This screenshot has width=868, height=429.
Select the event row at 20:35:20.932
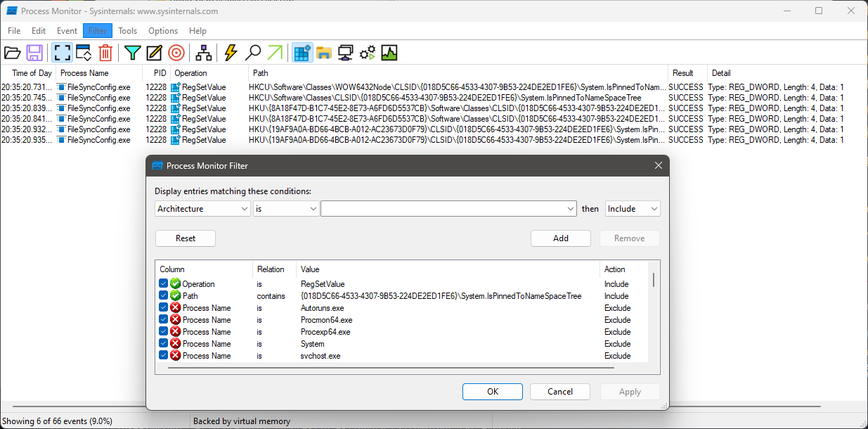click(x=434, y=129)
